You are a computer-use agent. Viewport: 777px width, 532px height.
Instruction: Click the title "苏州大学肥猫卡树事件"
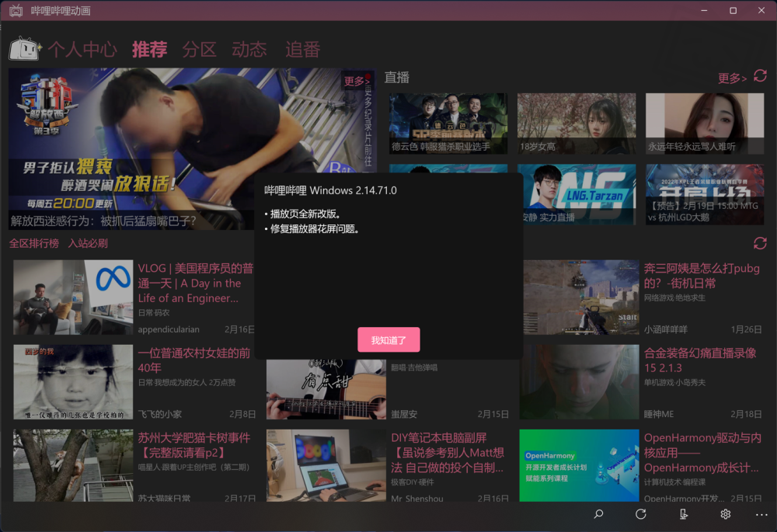pyautogui.click(x=193, y=445)
